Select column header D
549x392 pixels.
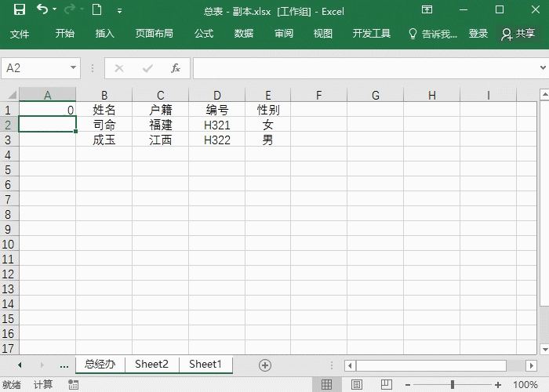coord(216,95)
